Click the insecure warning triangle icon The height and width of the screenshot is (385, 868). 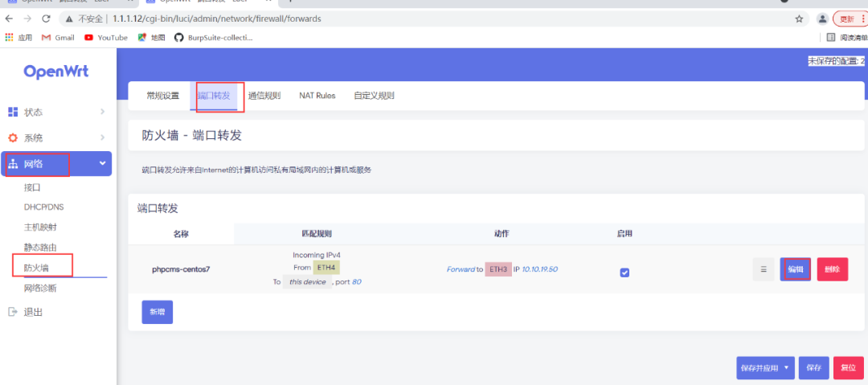(69, 18)
